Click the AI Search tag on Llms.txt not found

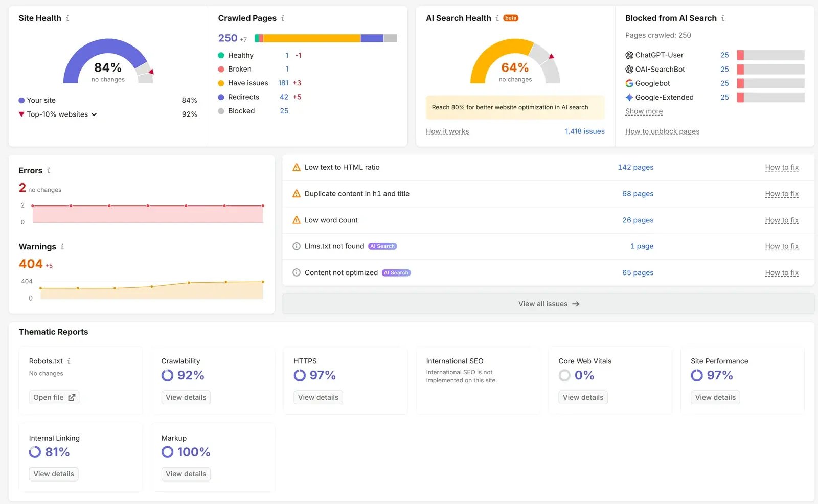coord(382,246)
